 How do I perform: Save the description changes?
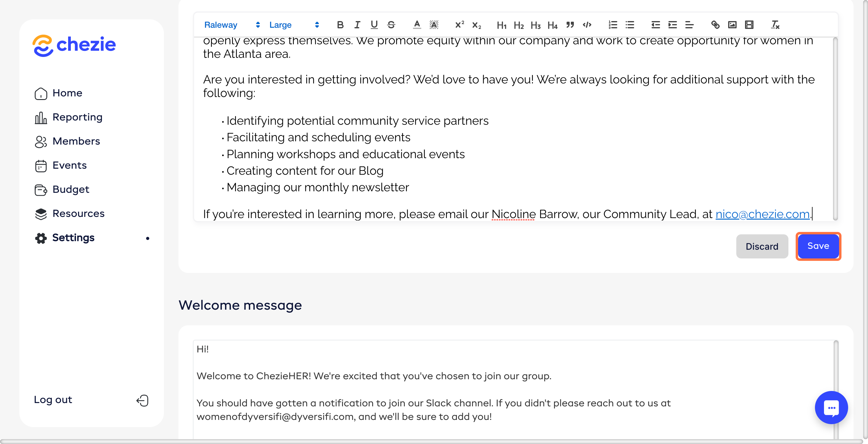point(818,246)
